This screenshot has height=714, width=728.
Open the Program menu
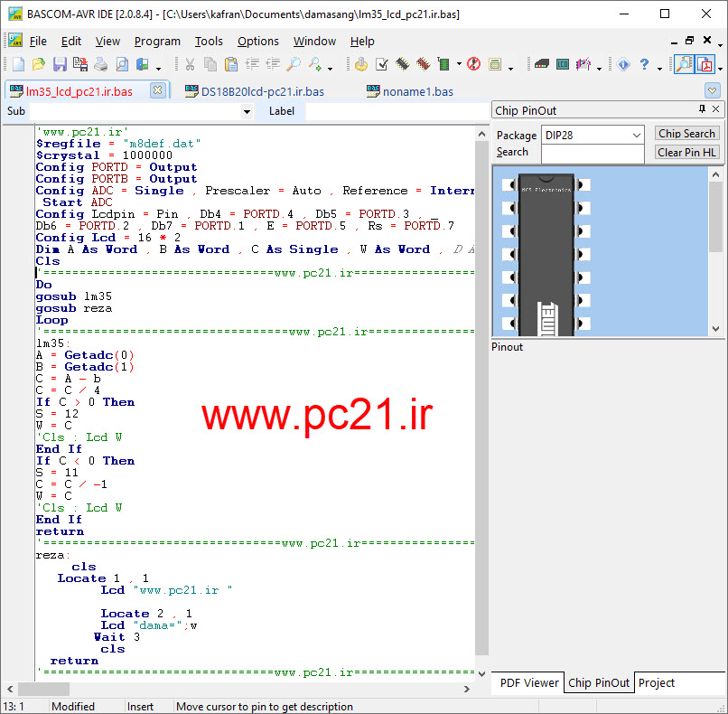click(157, 42)
